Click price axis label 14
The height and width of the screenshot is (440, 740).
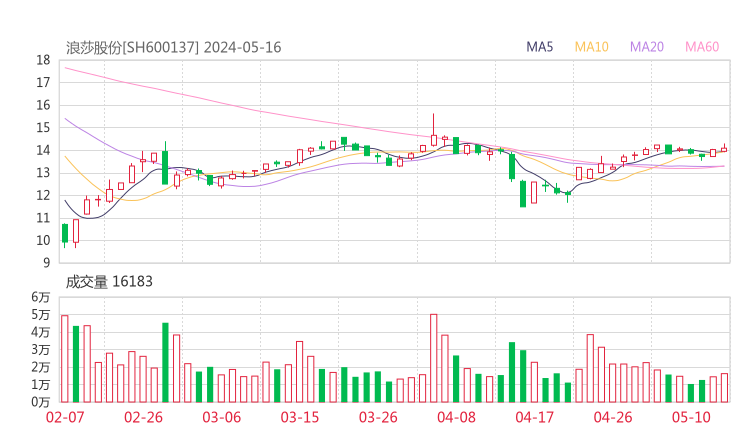43,150
